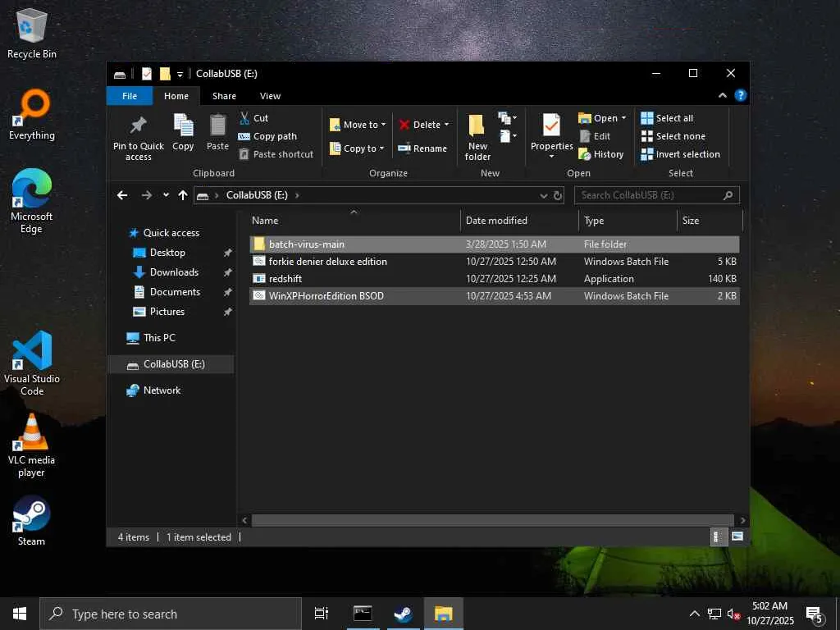Cut the selected item with the scissors icon
840x630 pixels.
coord(244,118)
